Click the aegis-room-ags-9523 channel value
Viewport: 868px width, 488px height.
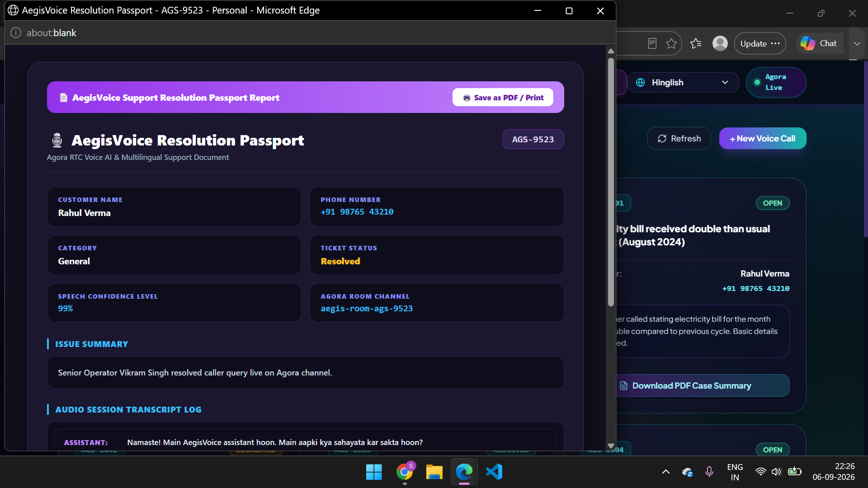pyautogui.click(x=367, y=309)
